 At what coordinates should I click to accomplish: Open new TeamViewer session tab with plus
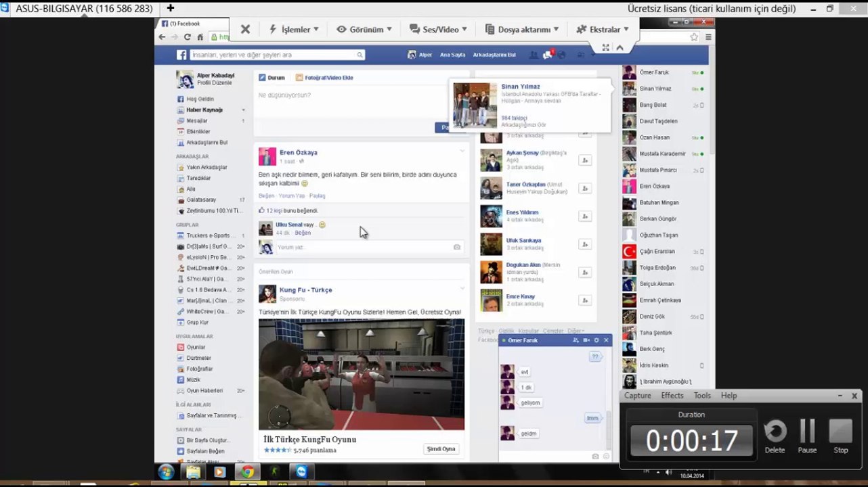[170, 8]
